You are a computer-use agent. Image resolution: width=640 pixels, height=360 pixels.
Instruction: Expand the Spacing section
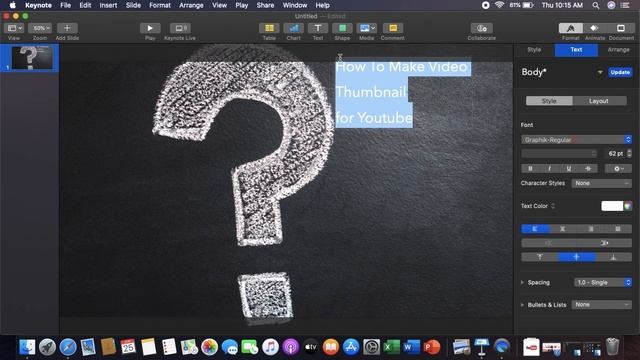point(522,282)
